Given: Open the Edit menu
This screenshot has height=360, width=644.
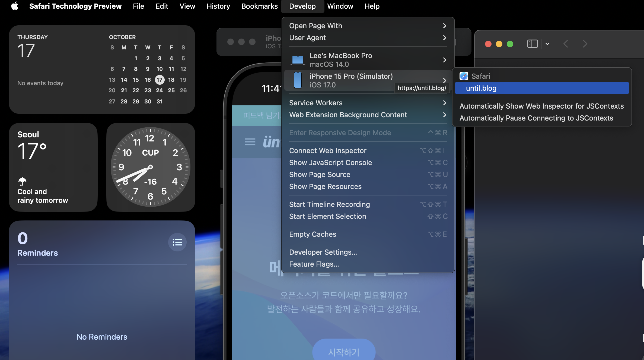Looking at the screenshot, I should 162,6.
